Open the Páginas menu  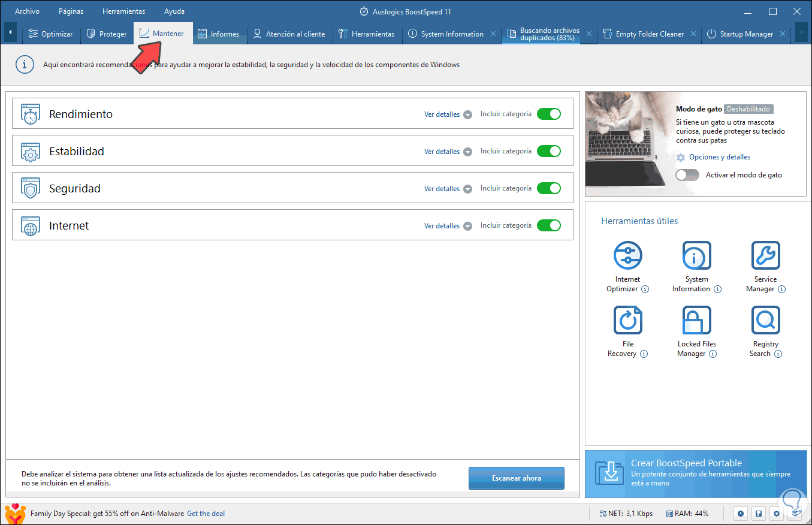[71, 11]
